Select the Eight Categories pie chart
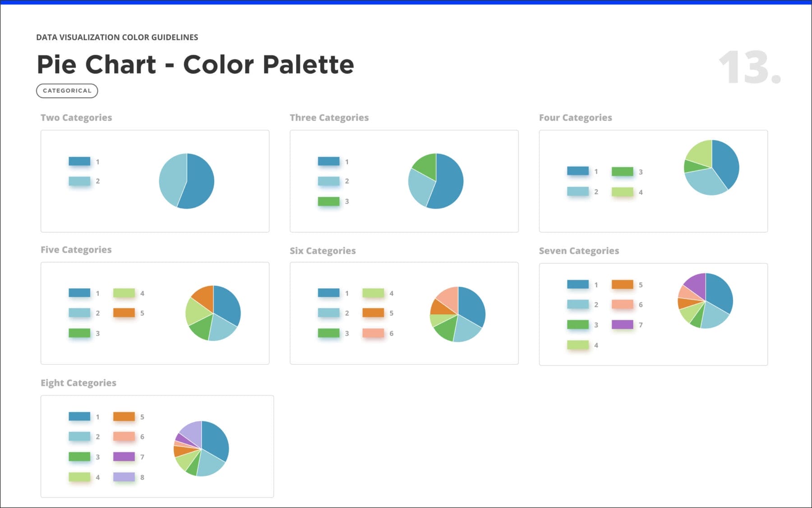This screenshot has height=508, width=812. coord(201,448)
